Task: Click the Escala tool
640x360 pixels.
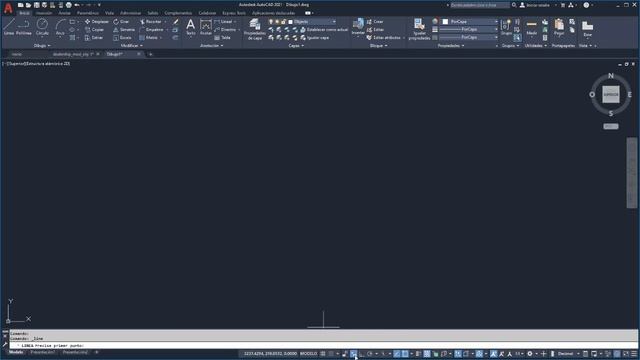Action: (122, 38)
